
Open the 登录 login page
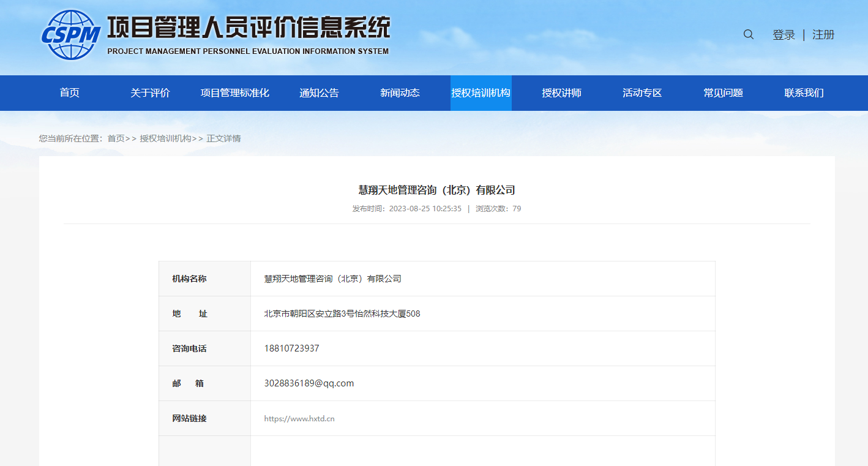pyautogui.click(x=784, y=34)
